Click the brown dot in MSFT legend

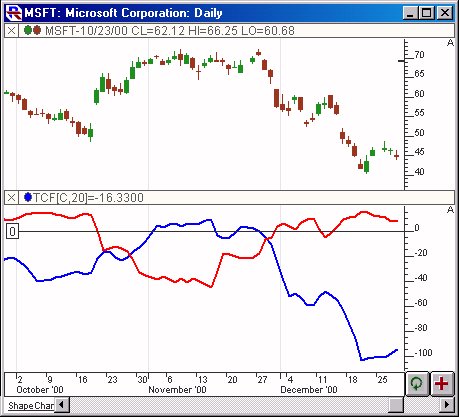37,31
